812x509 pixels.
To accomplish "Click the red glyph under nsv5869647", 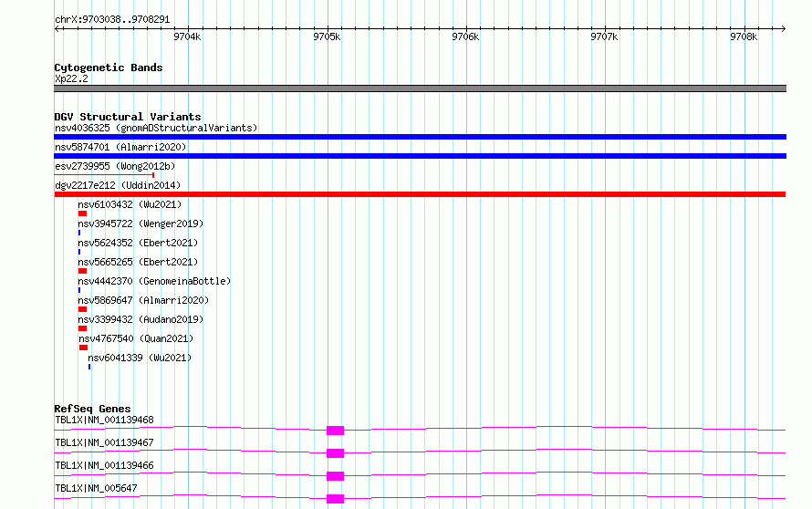I will (x=82, y=309).
